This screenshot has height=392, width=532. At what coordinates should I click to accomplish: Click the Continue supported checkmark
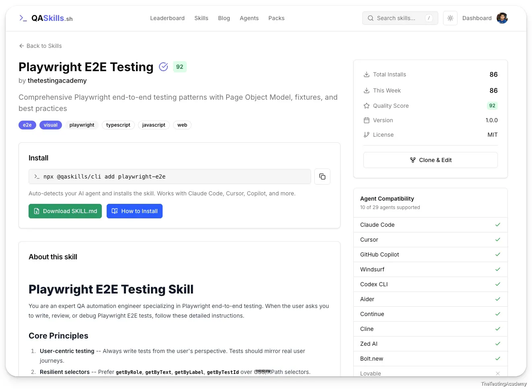click(498, 314)
